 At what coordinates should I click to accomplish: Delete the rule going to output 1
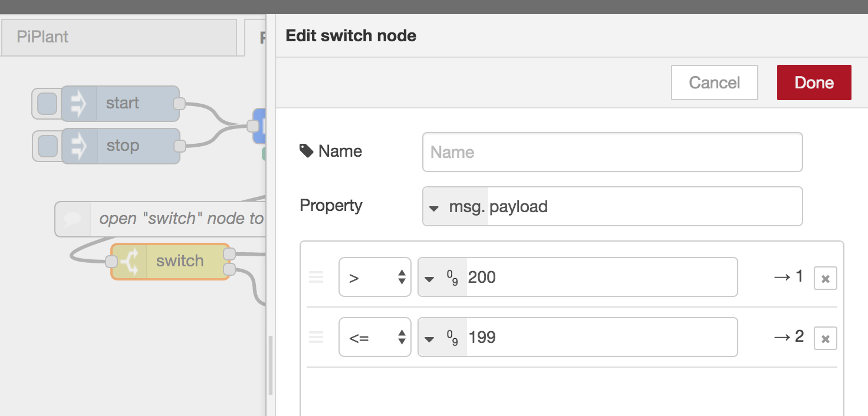(x=826, y=278)
